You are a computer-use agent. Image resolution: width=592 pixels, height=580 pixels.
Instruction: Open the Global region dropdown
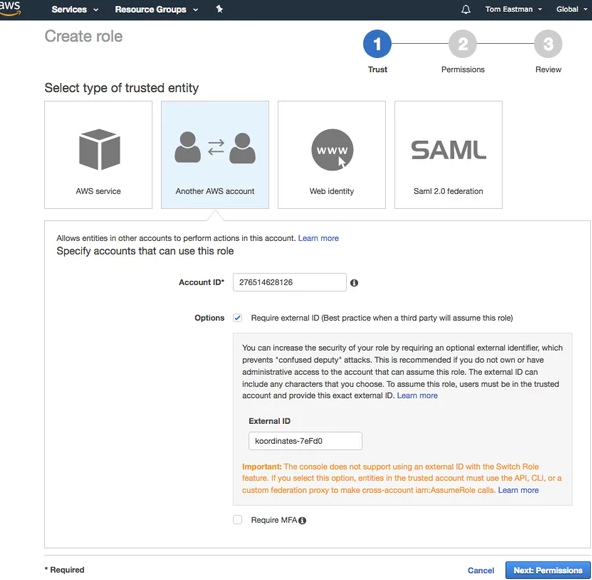coord(571,9)
